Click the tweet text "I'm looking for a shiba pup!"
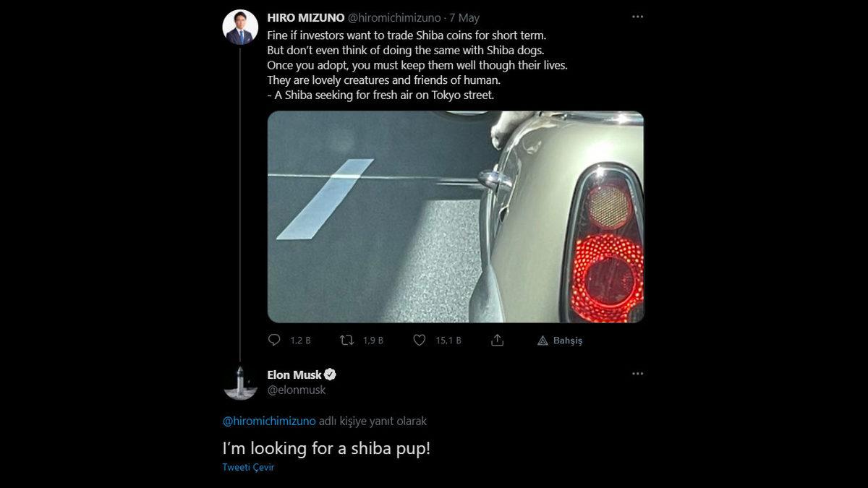 click(x=325, y=448)
